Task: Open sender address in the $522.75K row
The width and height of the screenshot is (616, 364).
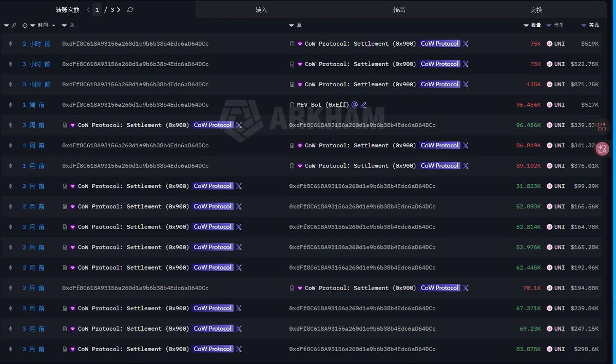Action: click(x=135, y=64)
